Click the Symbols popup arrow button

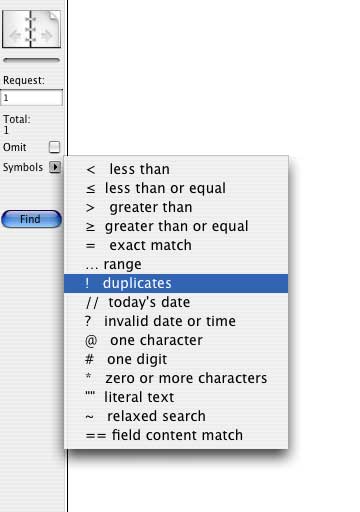[55, 167]
